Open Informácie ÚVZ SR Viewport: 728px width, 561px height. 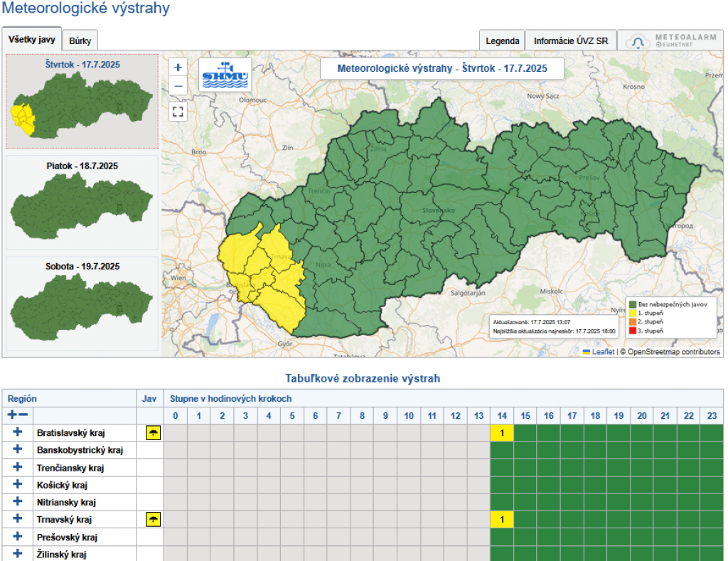(x=570, y=41)
